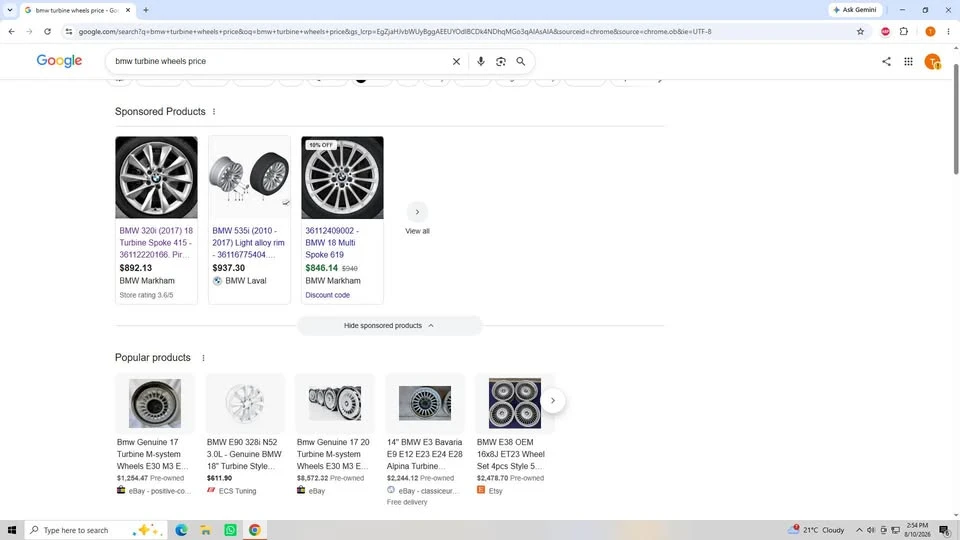
Task: Open search by image lens icon
Action: 501,61
